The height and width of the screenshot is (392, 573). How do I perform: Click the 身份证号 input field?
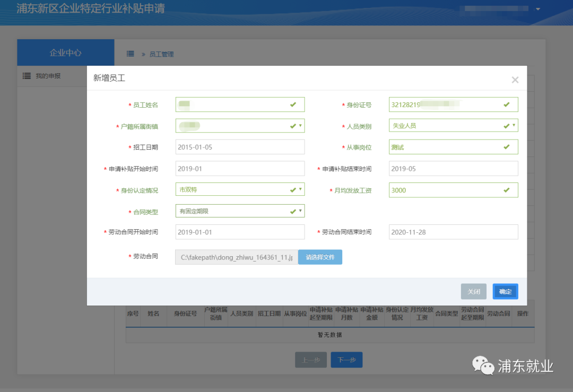point(454,104)
